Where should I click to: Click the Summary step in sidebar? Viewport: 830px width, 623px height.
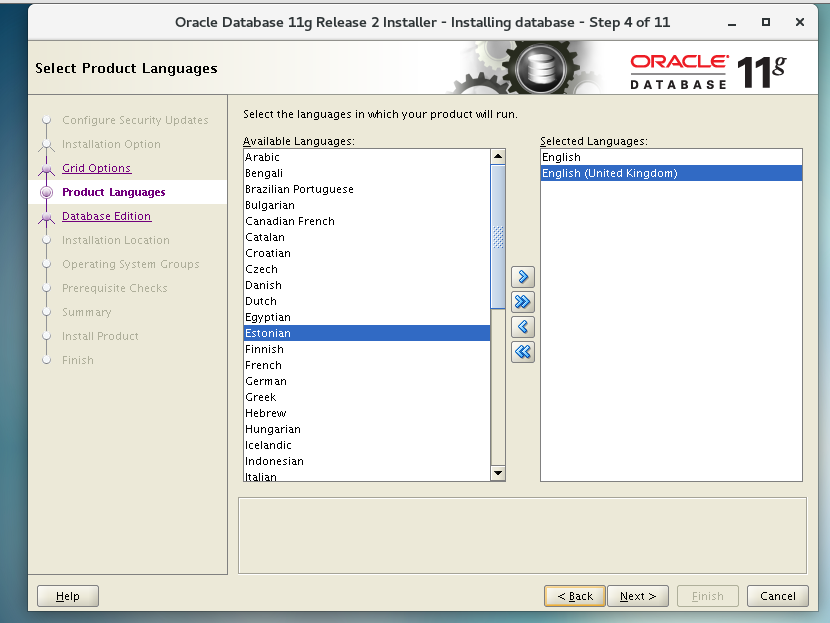click(x=87, y=312)
